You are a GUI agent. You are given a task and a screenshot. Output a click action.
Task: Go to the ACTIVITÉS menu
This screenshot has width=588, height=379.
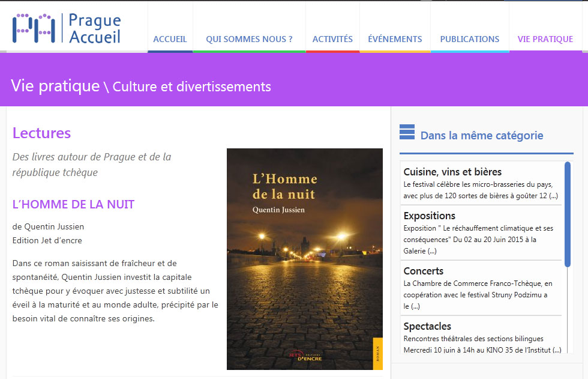tap(332, 39)
